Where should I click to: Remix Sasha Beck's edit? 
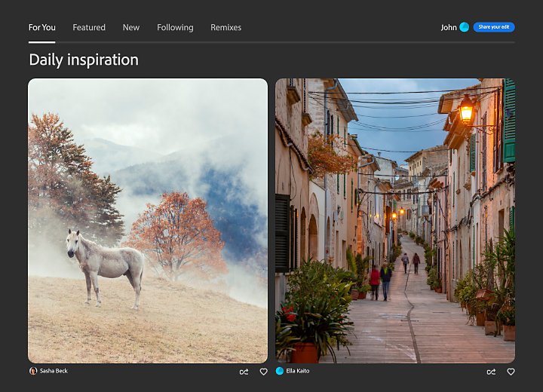(x=244, y=372)
